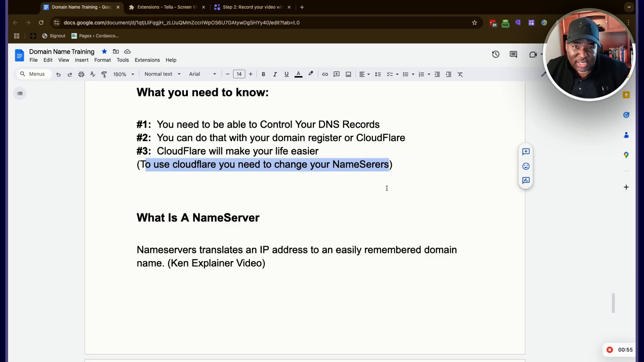The image size is (644, 362).
Task: Open version history clock icon
Action: click(495, 54)
